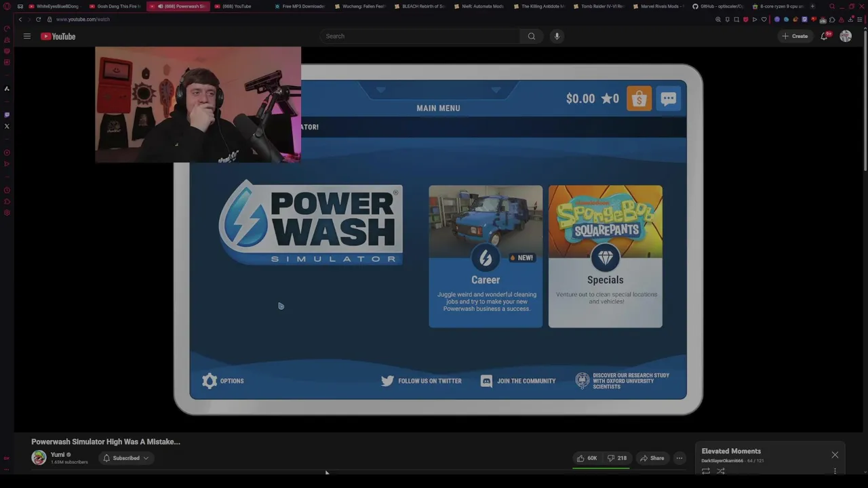Click the video title Powerwash Simulator High
The width and height of the screenshot is (868, 488).
[106, 441]
